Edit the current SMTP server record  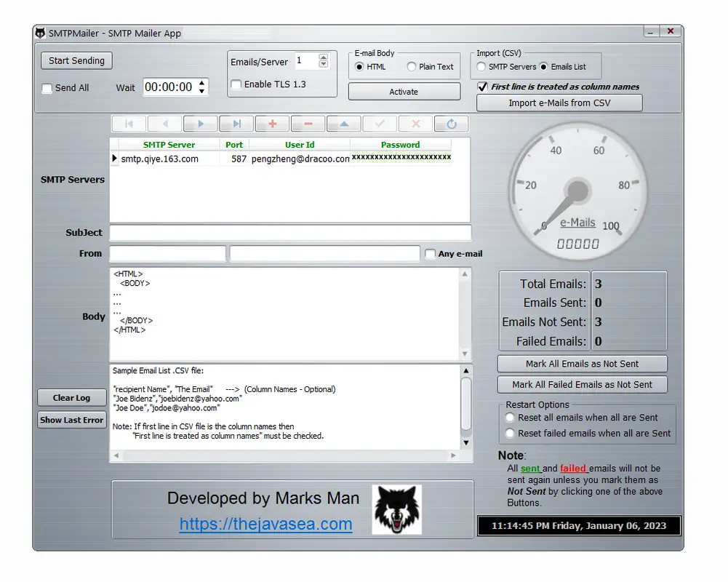tap(343, 124)
